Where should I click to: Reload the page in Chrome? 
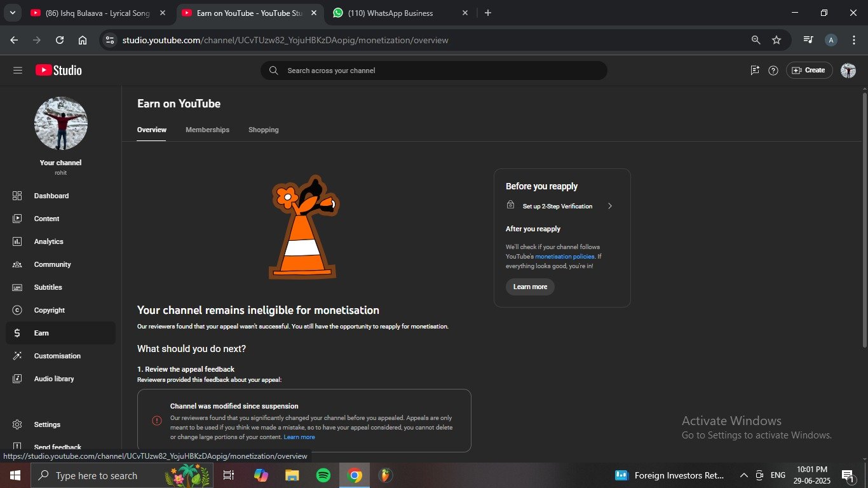pyautogui.click(x=60, y=40)
